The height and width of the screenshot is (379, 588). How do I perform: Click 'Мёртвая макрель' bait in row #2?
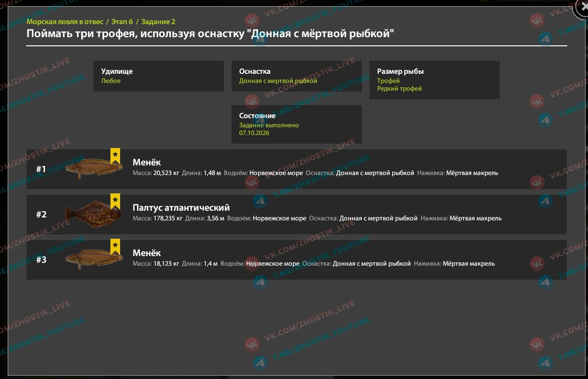click(476, 218)
